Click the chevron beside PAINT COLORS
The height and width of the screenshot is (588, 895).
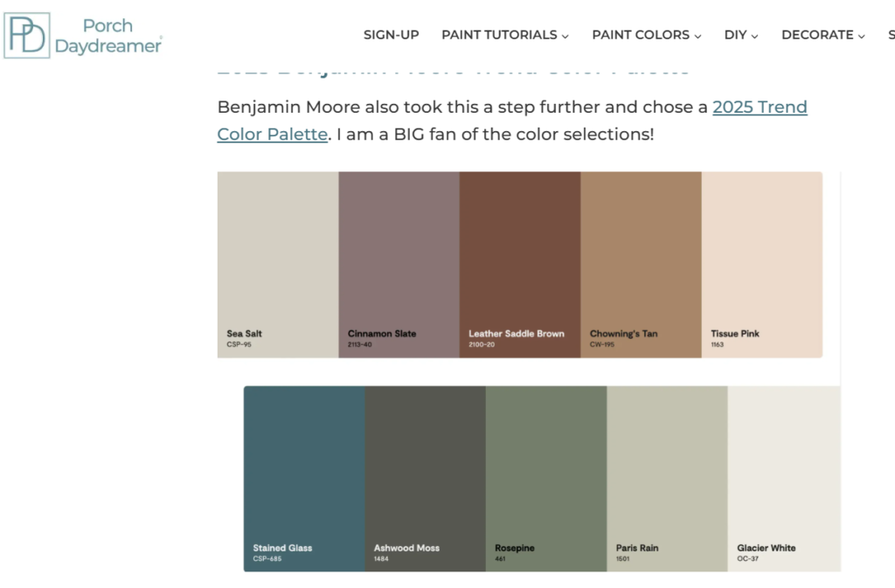tap(697, 36)
